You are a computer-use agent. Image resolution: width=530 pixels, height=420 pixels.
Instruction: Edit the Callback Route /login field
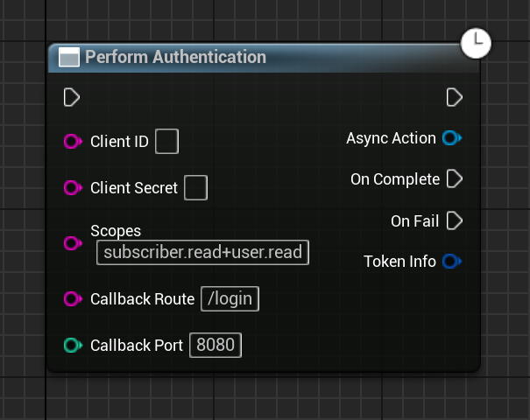(x=230, y=298)
